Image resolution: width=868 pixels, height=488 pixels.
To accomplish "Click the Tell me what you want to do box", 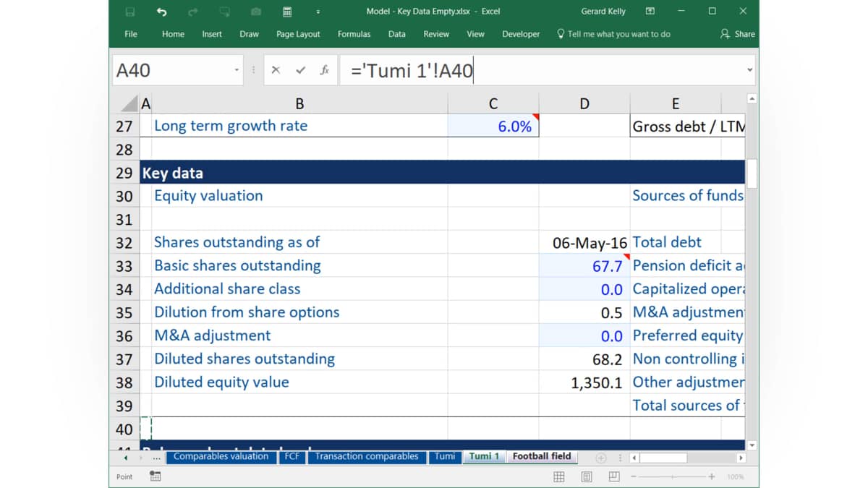I will pyautogui.click(x=613, y=34).
